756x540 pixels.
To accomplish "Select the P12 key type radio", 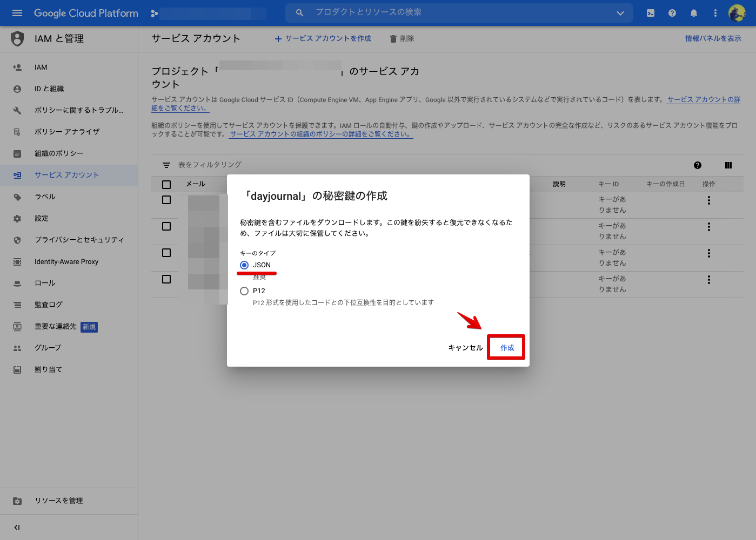I will (x=244, y=291).
